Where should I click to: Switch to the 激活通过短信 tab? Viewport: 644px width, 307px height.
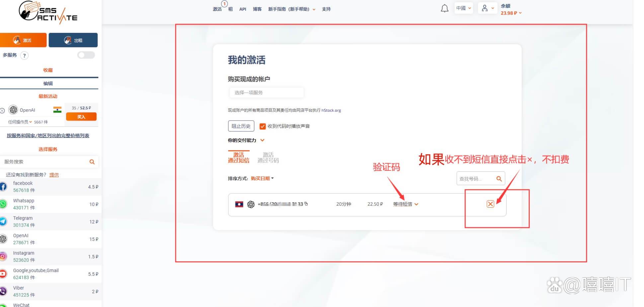(x=238, y=157)
